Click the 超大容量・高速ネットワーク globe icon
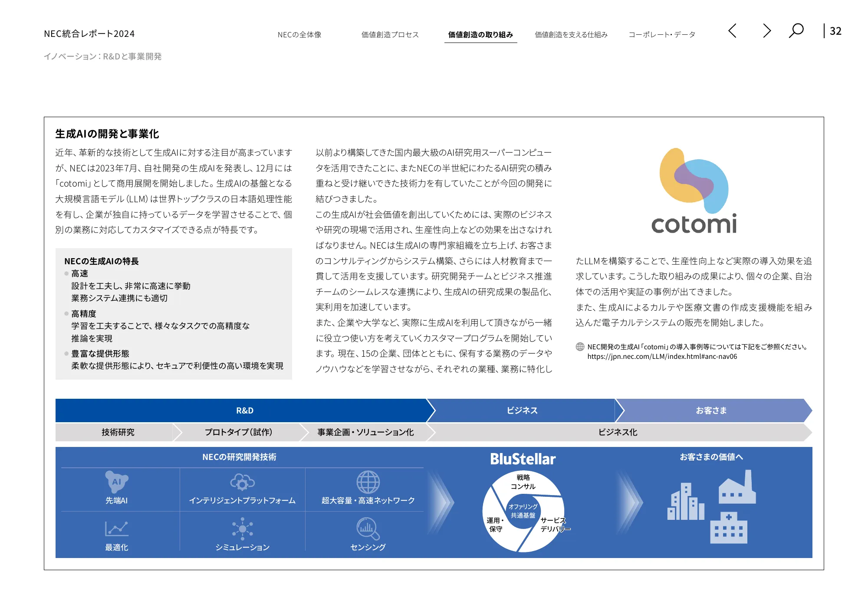Image resolution: width=868 pixels, height=614 pixels. pyautogui.click(x=368, y=482)
